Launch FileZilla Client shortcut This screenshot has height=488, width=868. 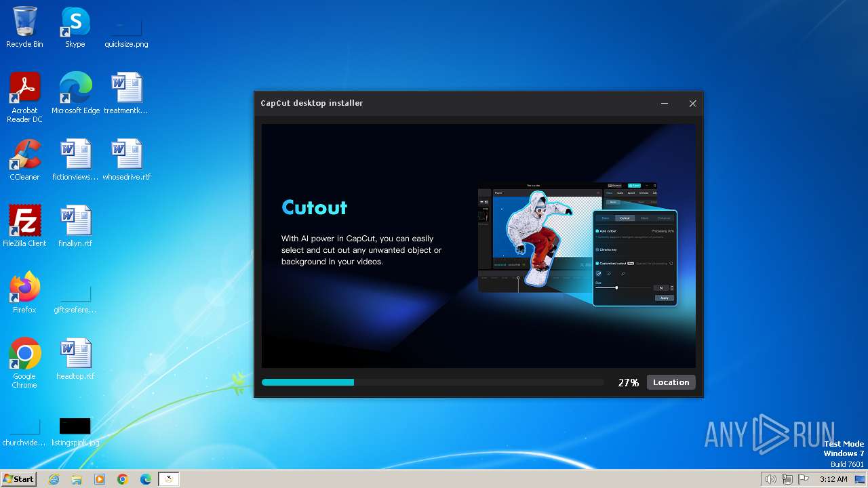24,226
